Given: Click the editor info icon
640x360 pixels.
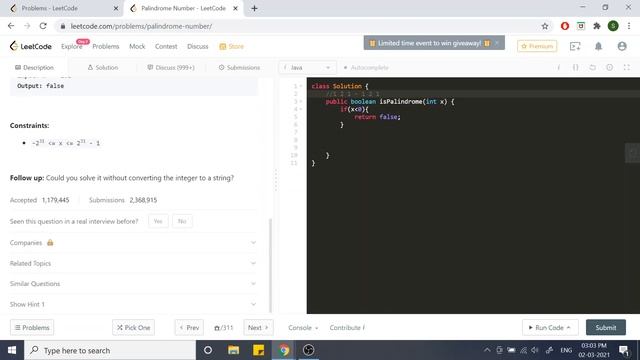Looking at the screenshot, I should coord(559,67).
